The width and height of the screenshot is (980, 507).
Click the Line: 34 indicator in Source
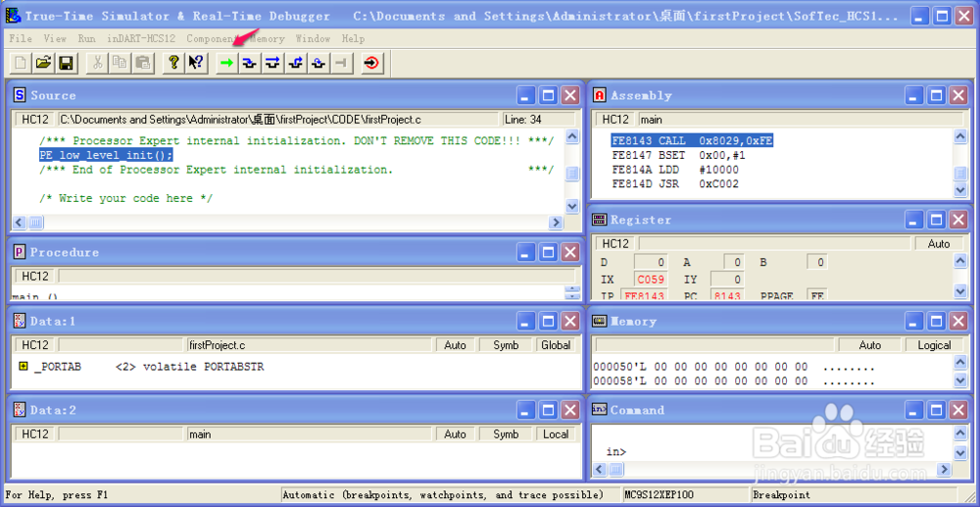pos(537,119)
